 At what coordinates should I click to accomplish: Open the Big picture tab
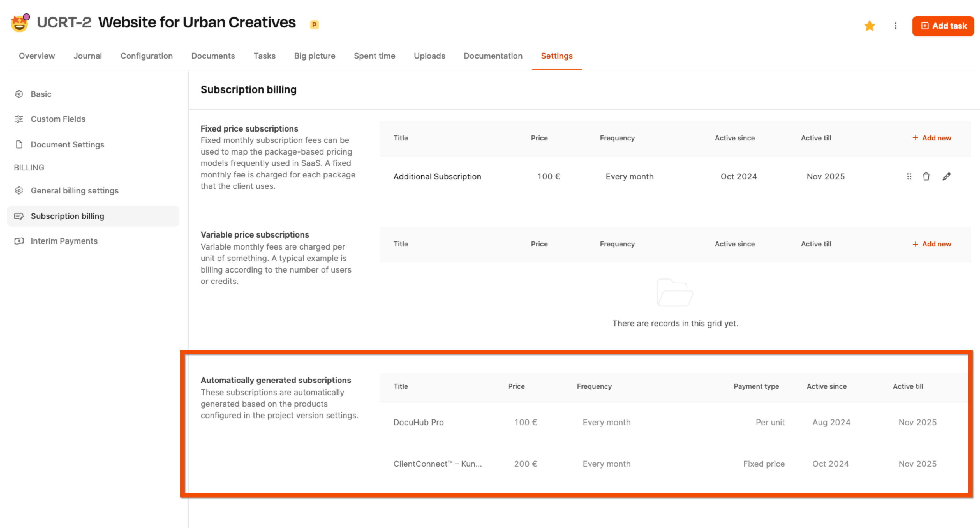pyautogui.click(x=315, y=56)
